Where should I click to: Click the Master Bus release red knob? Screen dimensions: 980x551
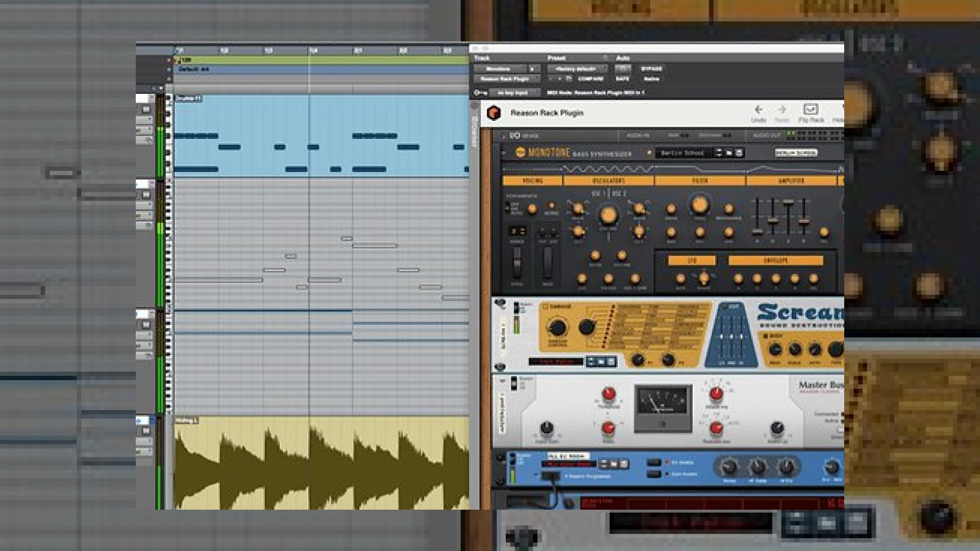point(716,428)
